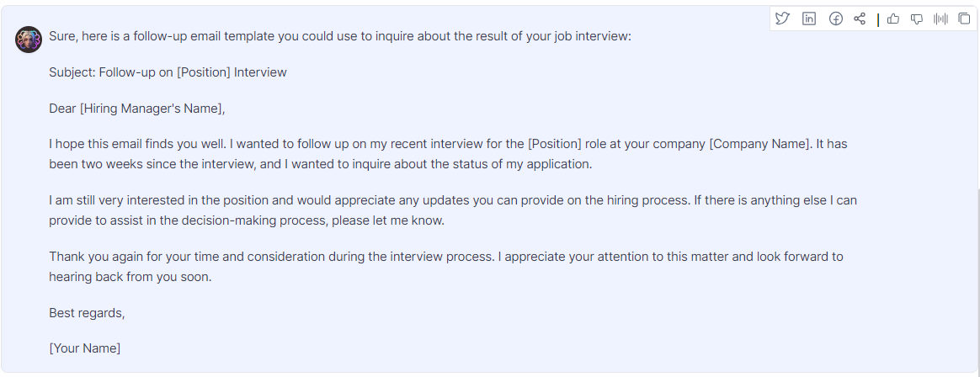Share the response on Facebook
The width and height of the screenshot is (980, 377).
(835, 19)
